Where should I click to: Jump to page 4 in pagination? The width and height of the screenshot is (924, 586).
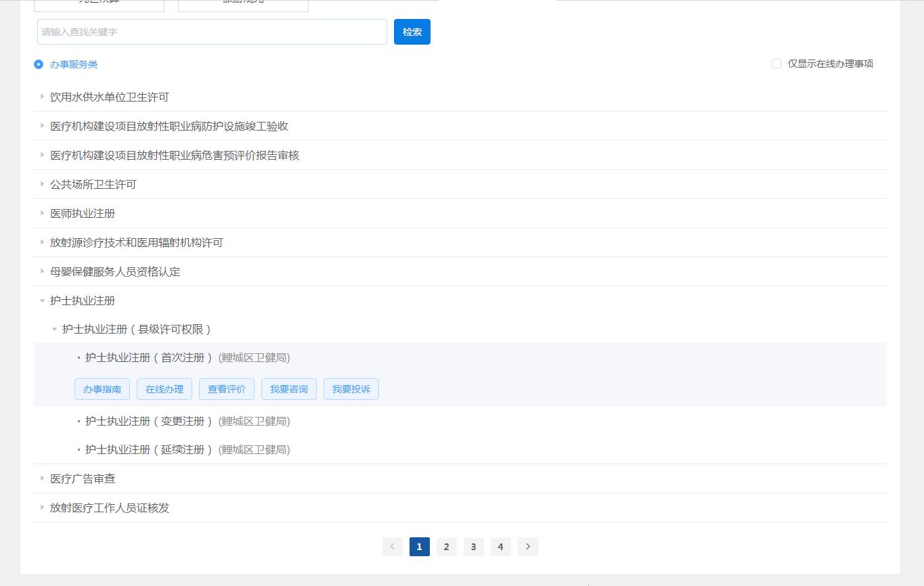click(500, 547)
